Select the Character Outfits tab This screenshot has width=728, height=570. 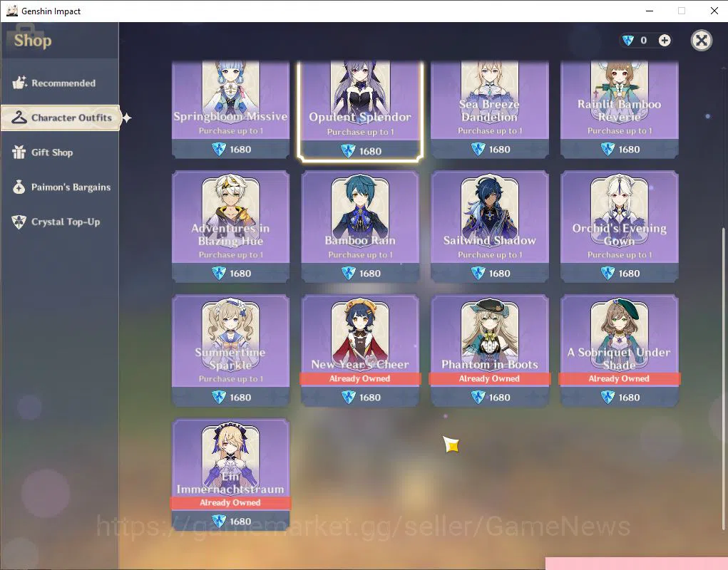point(61,118)
